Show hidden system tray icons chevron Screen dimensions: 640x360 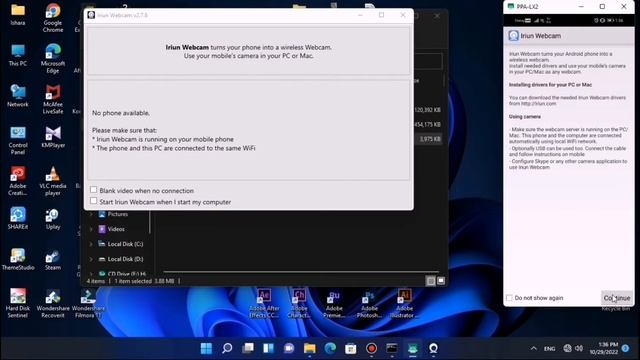tap(533, 348)
